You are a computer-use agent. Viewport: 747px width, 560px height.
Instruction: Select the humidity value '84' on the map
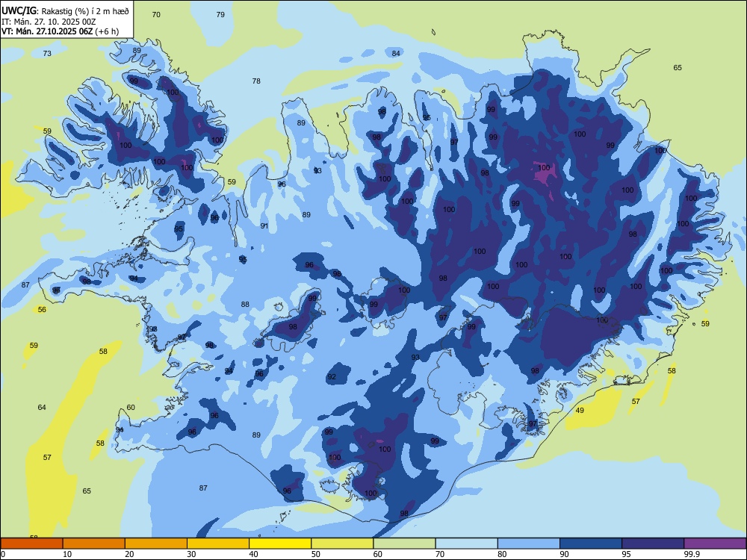pos(396,53)
